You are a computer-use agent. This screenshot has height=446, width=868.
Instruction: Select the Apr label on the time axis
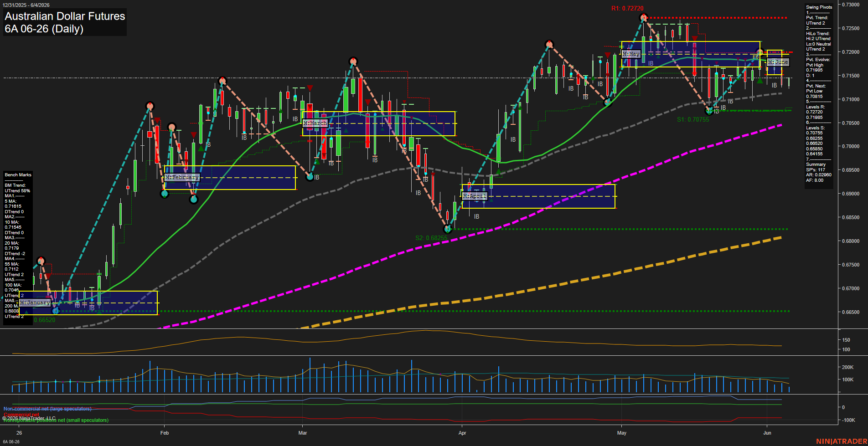pyautogui.click(x=462, y=433)
